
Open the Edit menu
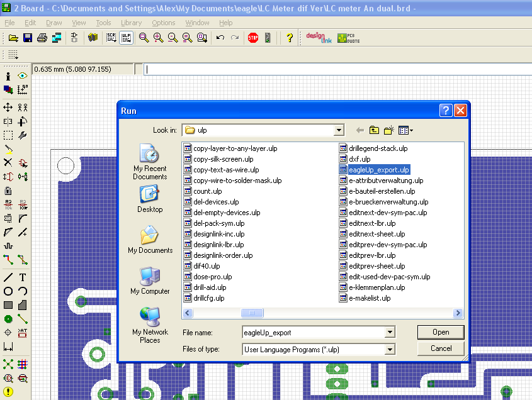pyautogui.click(x=30, y=23)
